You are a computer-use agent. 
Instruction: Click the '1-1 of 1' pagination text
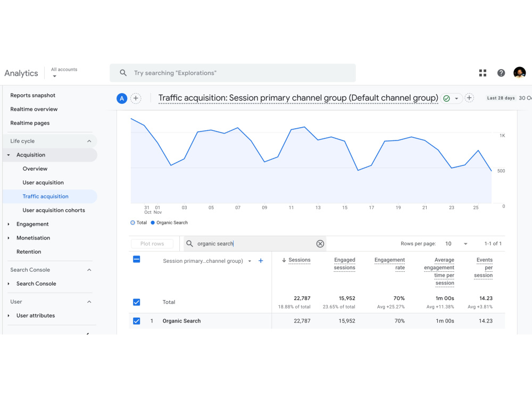[x=493, y=244]
